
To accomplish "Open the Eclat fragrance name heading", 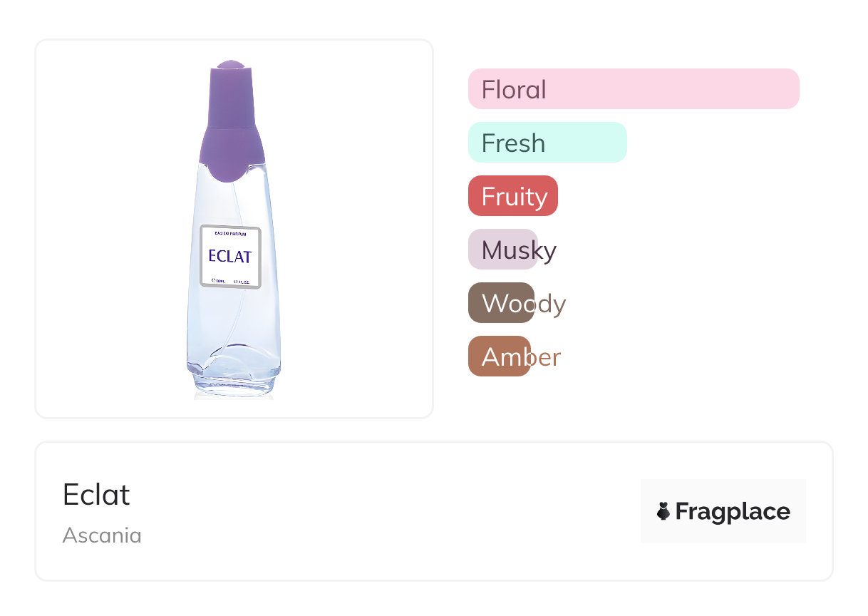I will tap(96, 495).
